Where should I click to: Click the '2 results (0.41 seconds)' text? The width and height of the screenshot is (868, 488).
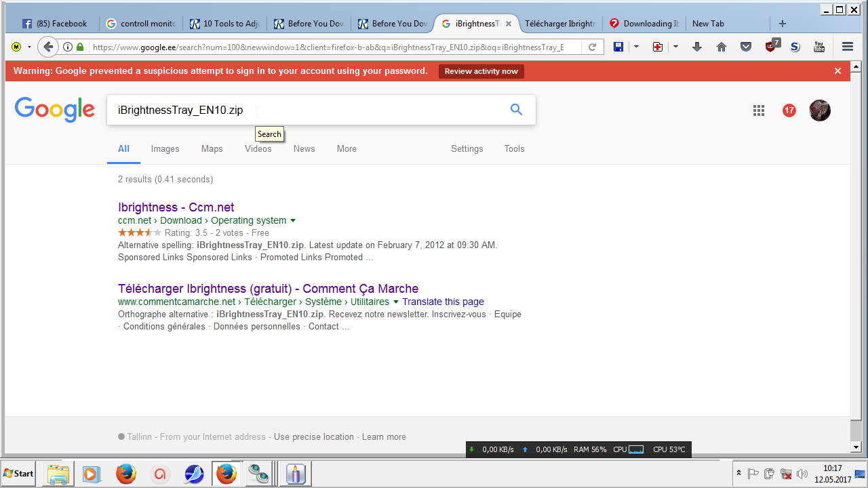coord(165,180)
